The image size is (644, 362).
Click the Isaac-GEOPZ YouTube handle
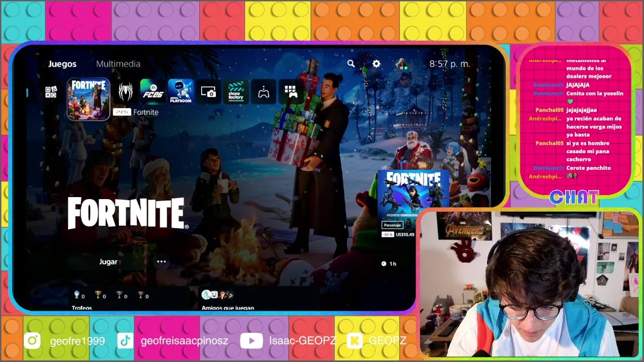(302, 341)
